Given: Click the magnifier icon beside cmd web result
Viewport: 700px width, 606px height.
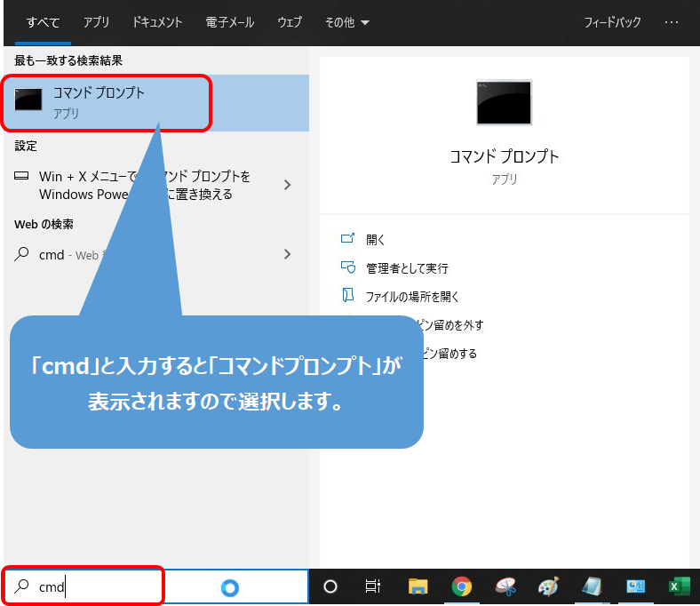Looking at the screenshot, I should tap(21, 254).
